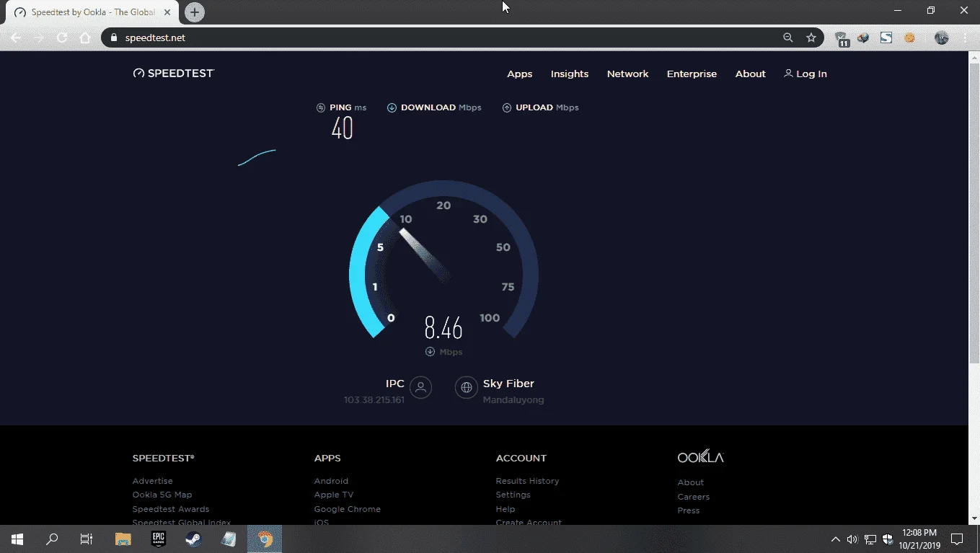The image size is (980, 553).
Task: Open the Apps menu item
Action: click(x=519, y=74)
